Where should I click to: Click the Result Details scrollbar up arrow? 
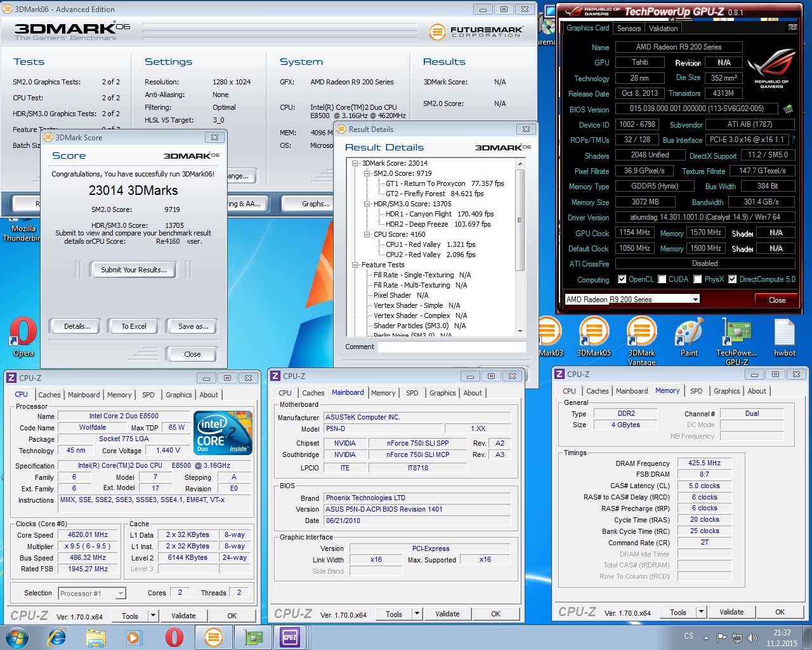point(520,164)
